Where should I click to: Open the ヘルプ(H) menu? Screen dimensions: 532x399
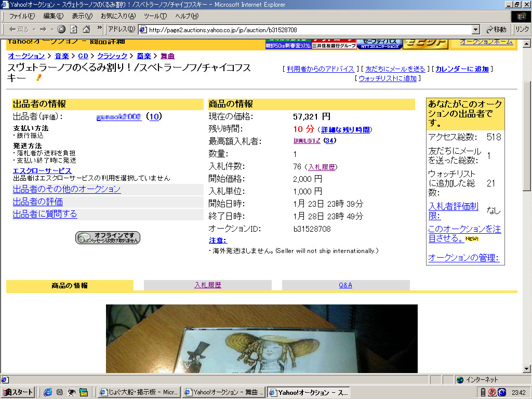click(x=187, y=16)
